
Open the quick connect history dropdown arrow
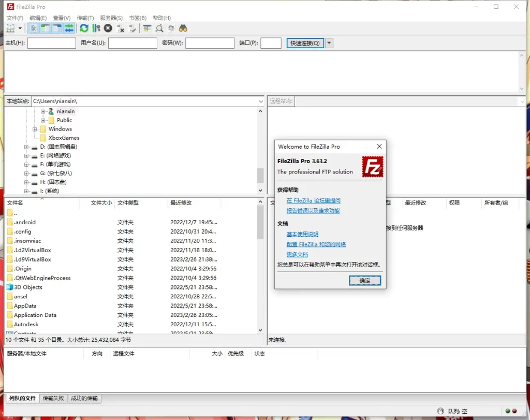[329, 43]
